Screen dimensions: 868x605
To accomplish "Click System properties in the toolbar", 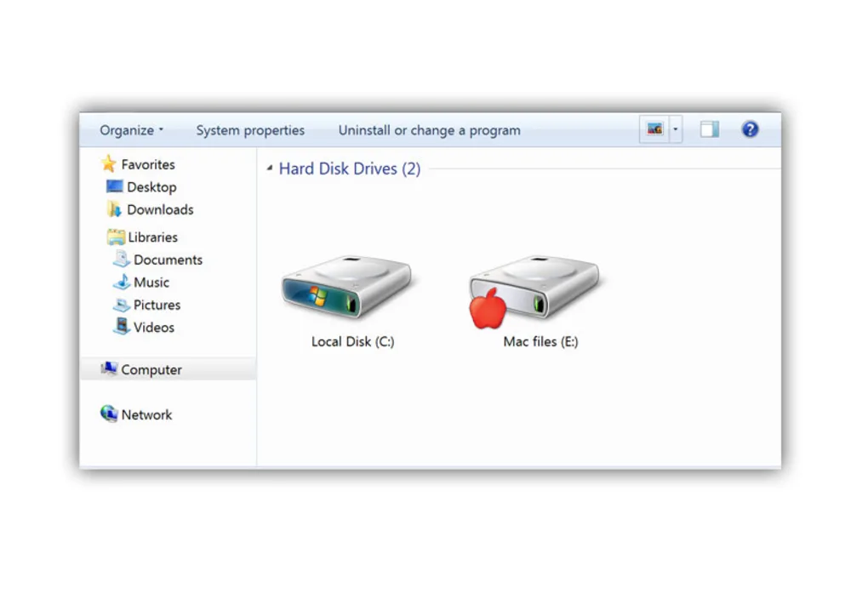I will click(250, 131).
